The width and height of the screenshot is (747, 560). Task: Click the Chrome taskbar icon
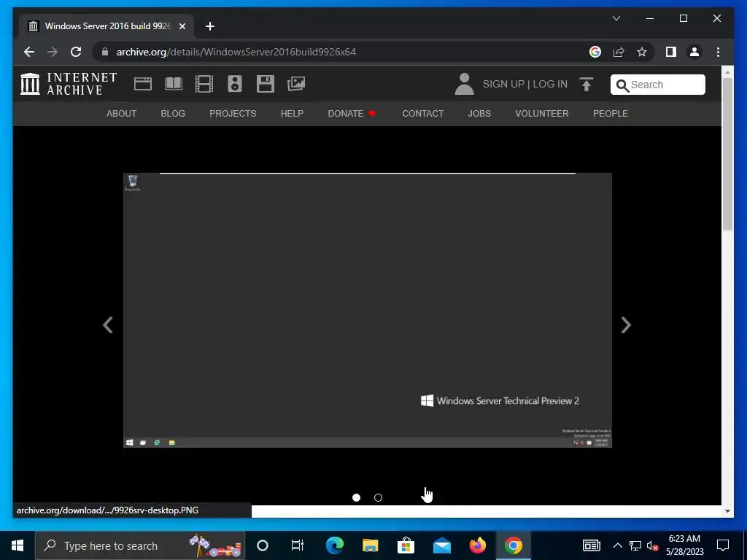click(513, 545)
